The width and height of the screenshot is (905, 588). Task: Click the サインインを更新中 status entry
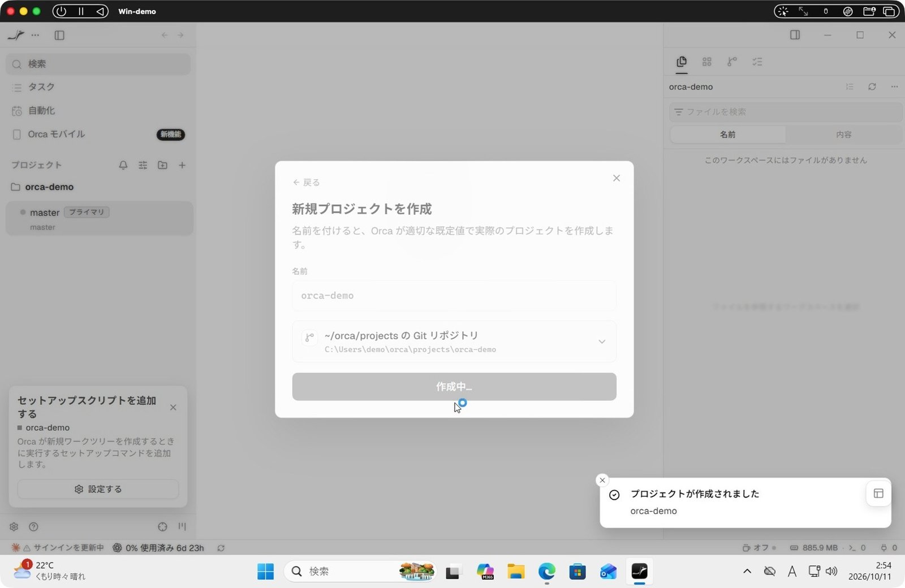point(58,548)
